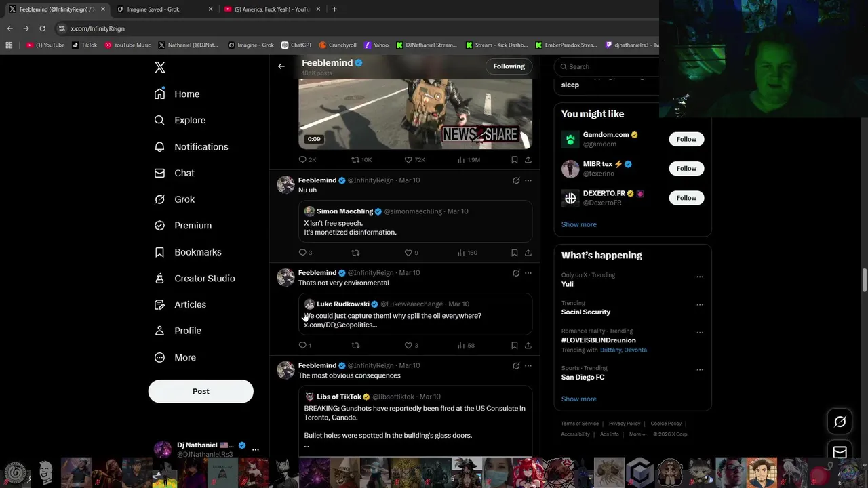This screenshot has width=868, height=488.
Task: Open the x.com/DD_Geopolitics link in quoted post
Action: [340, 325]
